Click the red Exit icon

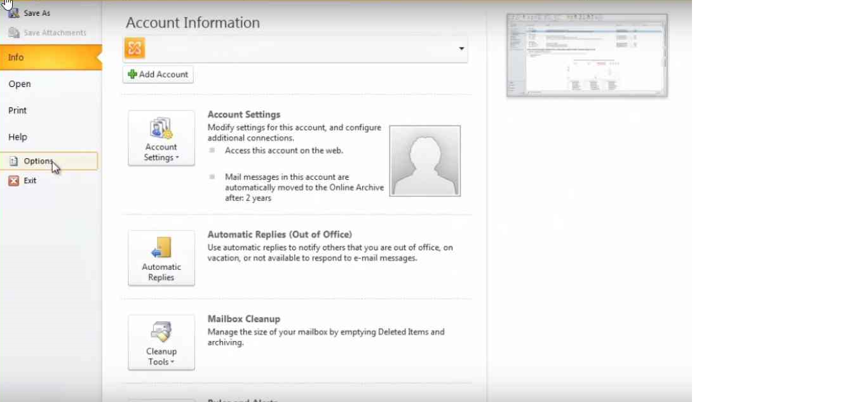coord(14,180)
